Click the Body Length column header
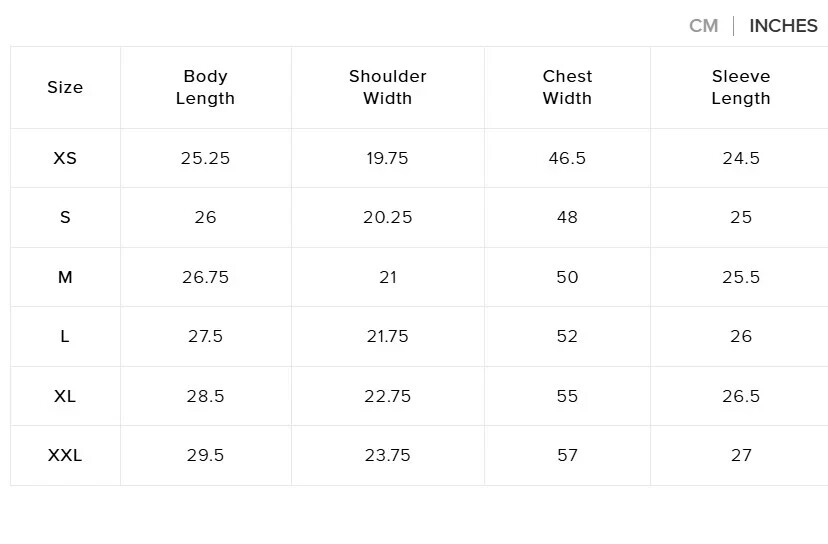Screen dimensions: 828x544 point(205,87)
